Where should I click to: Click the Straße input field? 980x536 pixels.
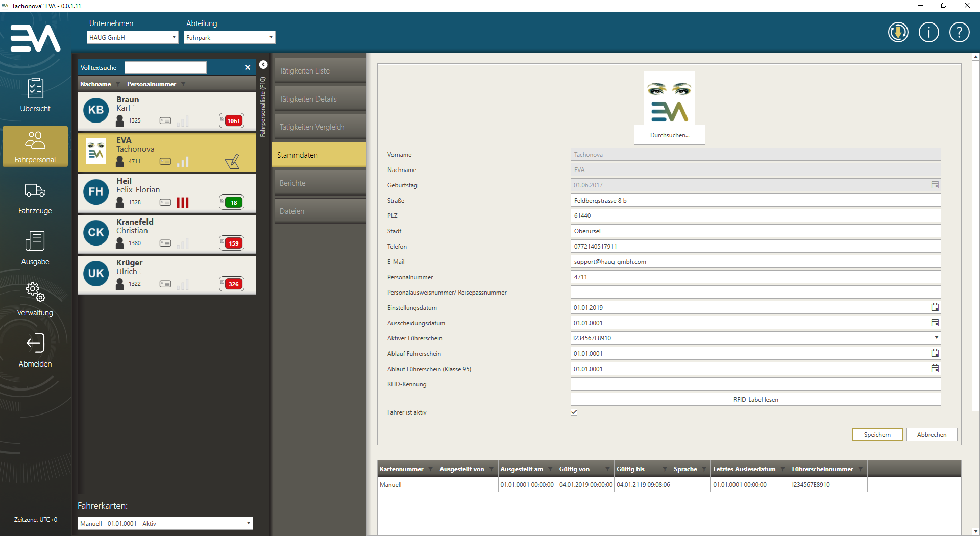(x=755, y=201)
